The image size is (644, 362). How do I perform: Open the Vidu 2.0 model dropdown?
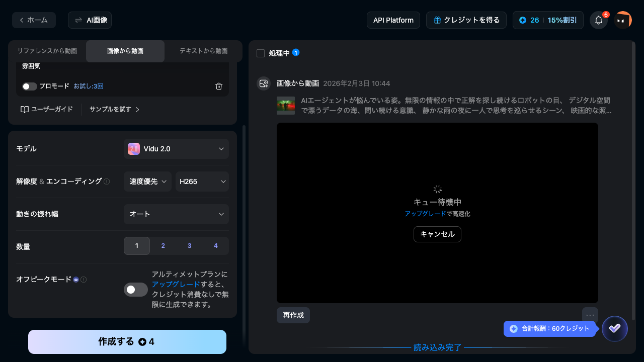[176, 149]
